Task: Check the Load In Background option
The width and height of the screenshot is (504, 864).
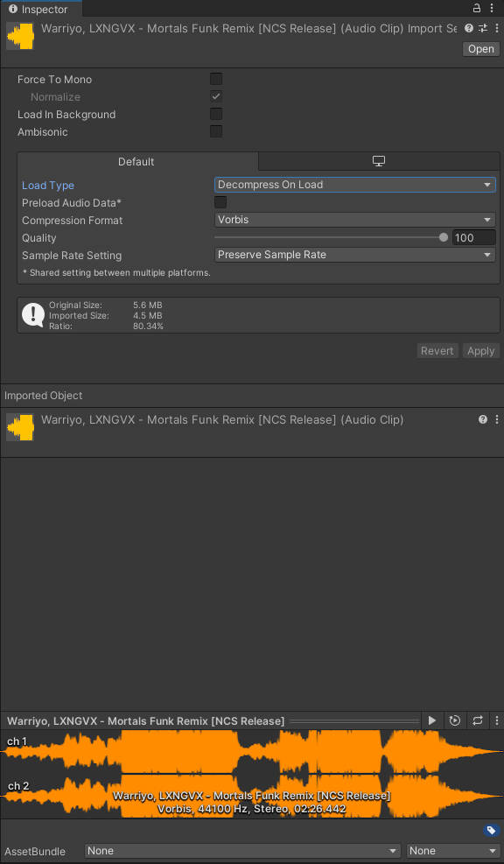Action: pyautogui.click(x=216, y=114)
